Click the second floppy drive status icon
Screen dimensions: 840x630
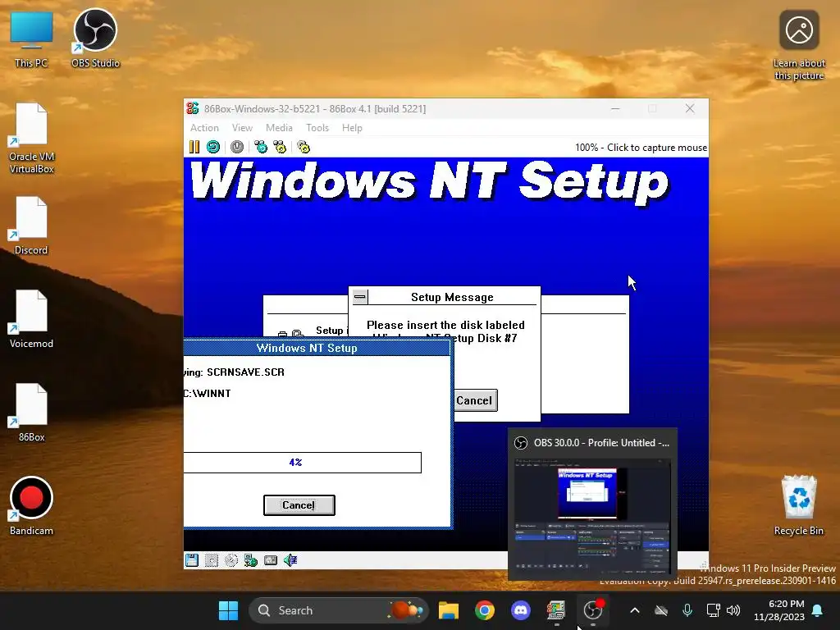point(212,560)
